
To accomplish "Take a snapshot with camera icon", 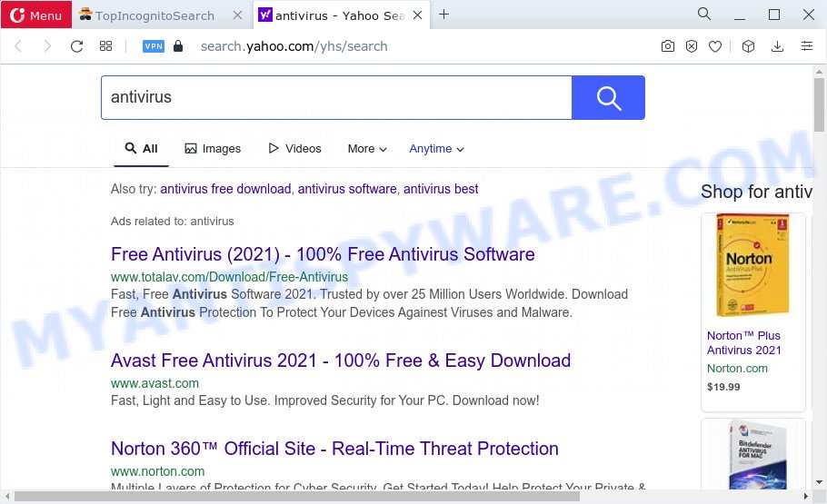I will [x=668, y=46].
